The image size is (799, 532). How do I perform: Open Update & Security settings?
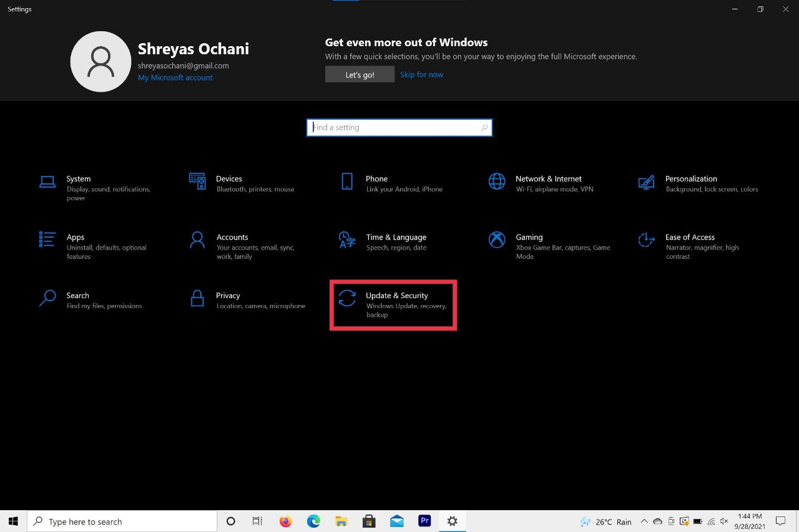point(393,304)
